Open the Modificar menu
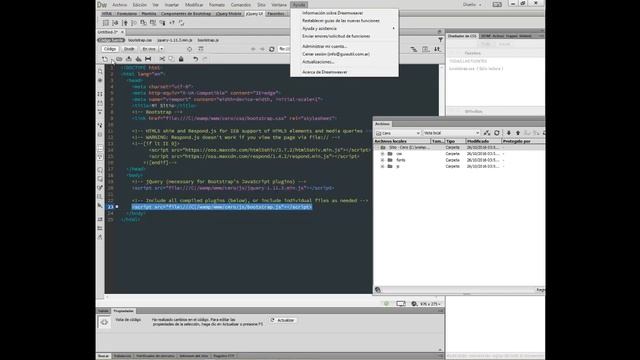 [194, 5]
